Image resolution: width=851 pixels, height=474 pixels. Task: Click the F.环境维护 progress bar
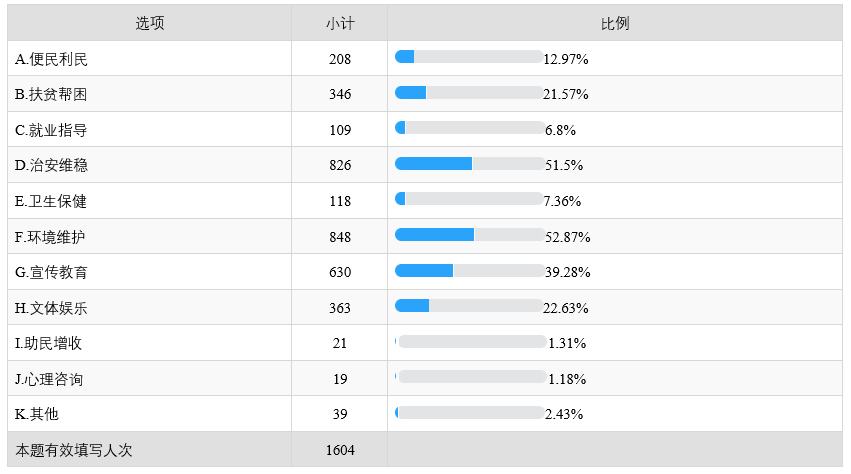[469, 235]
